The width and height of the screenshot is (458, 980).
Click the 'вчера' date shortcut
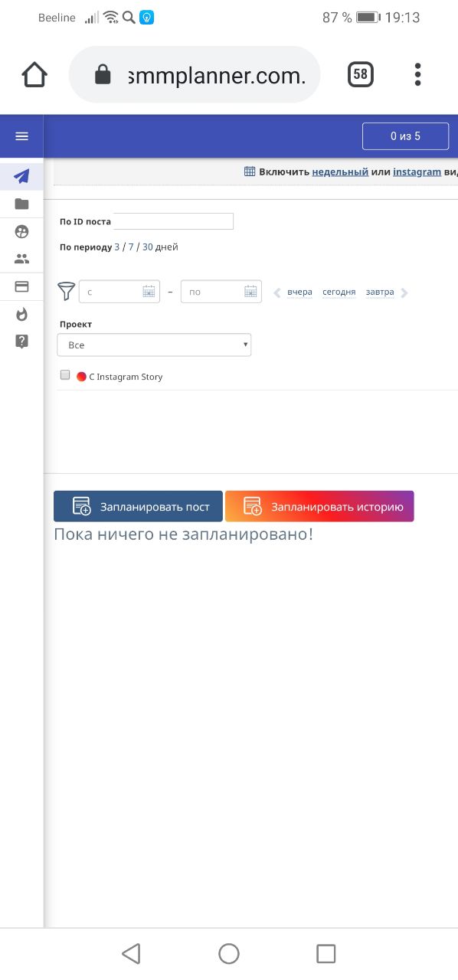(300, 292)
